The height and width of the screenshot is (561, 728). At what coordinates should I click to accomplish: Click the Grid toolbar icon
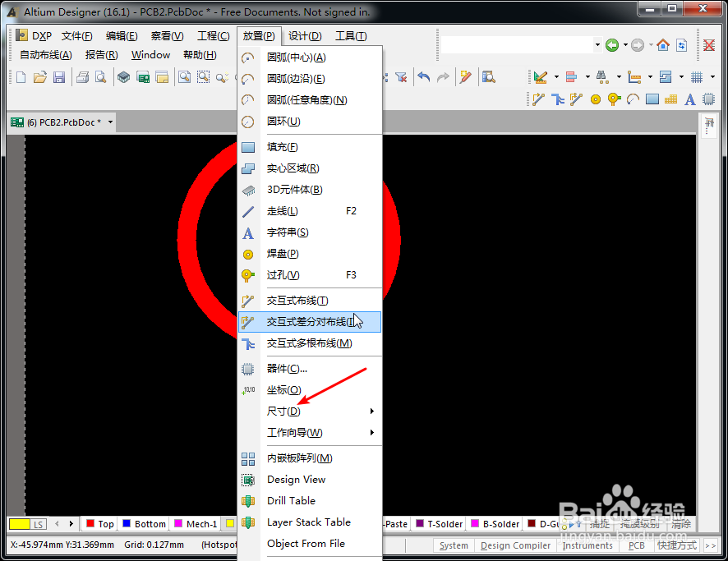(x=697, y=77)
